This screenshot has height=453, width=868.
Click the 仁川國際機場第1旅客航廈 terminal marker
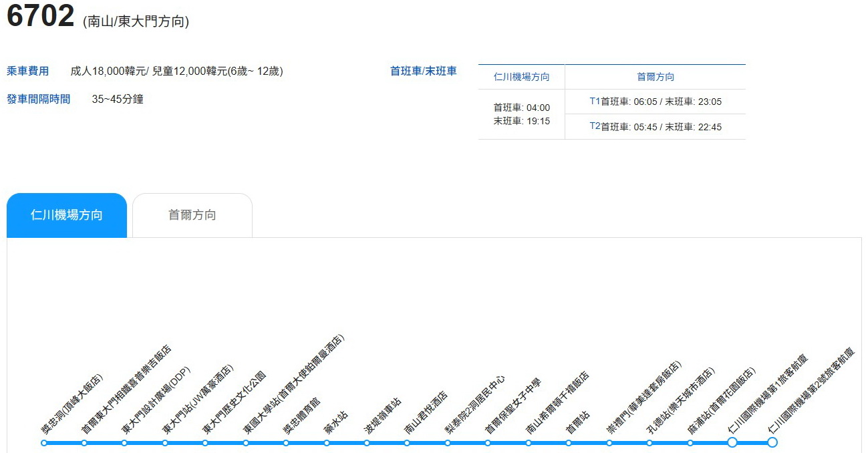(732, 442)
